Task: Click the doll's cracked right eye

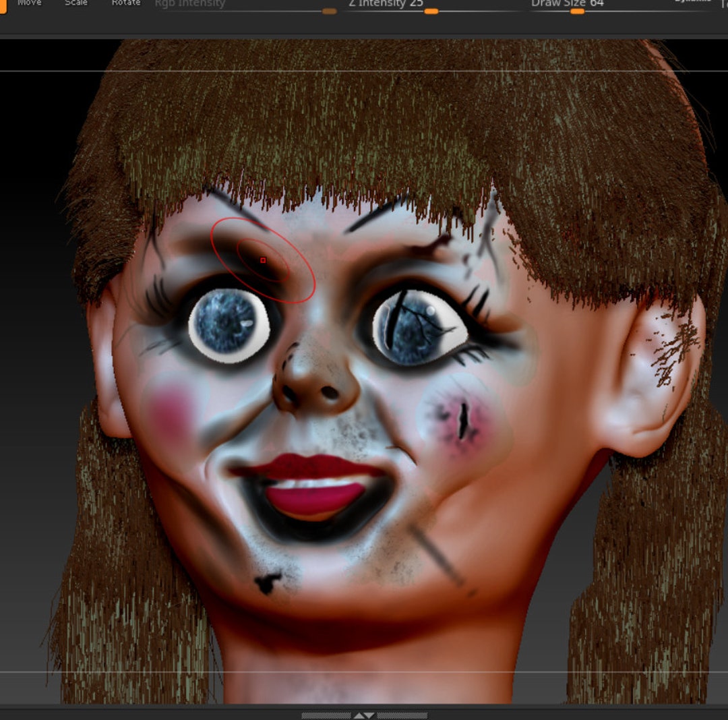Action: point(418,327)
